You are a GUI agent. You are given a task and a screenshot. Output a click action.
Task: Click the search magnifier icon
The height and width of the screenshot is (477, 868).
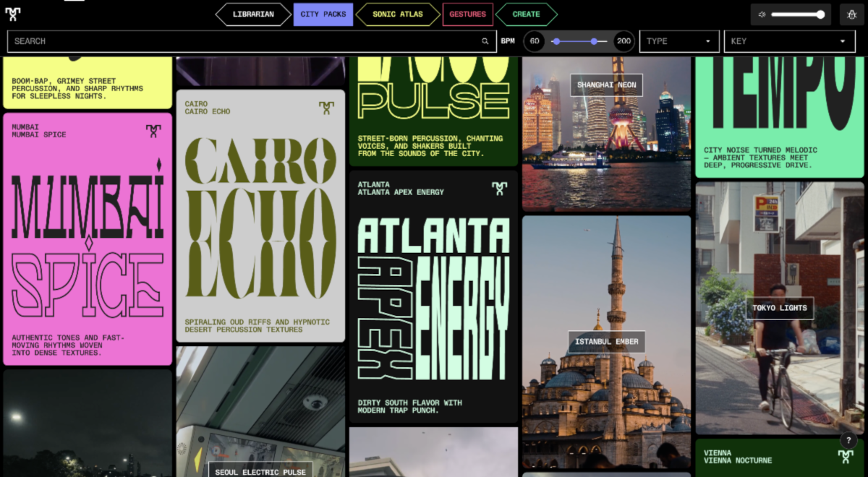click(485, 41)
